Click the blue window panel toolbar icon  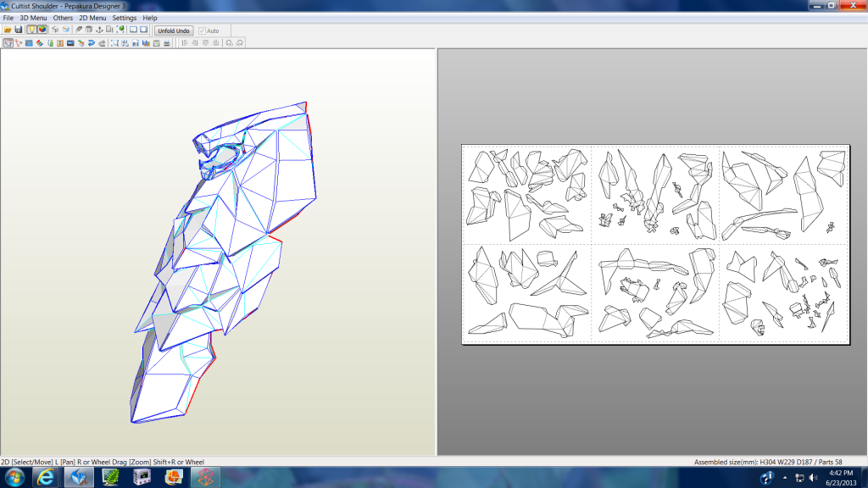coord(29,42)
